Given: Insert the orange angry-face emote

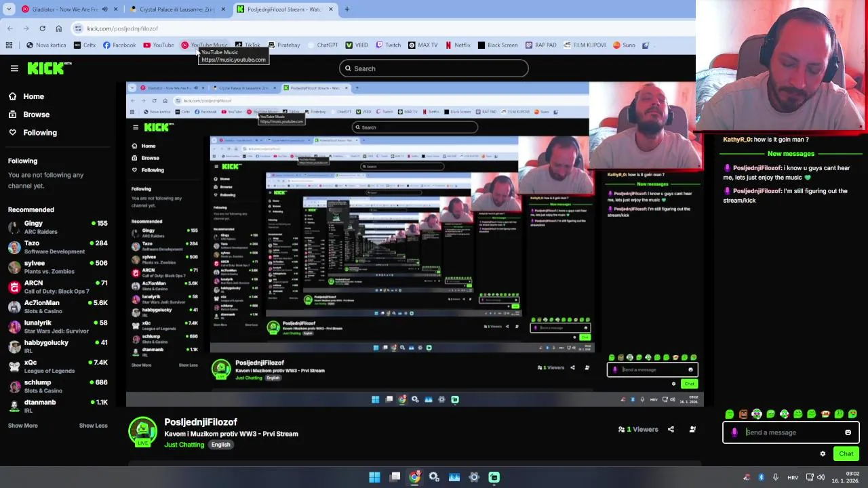Looking at the screenshot, I should (x=743, y=414).
